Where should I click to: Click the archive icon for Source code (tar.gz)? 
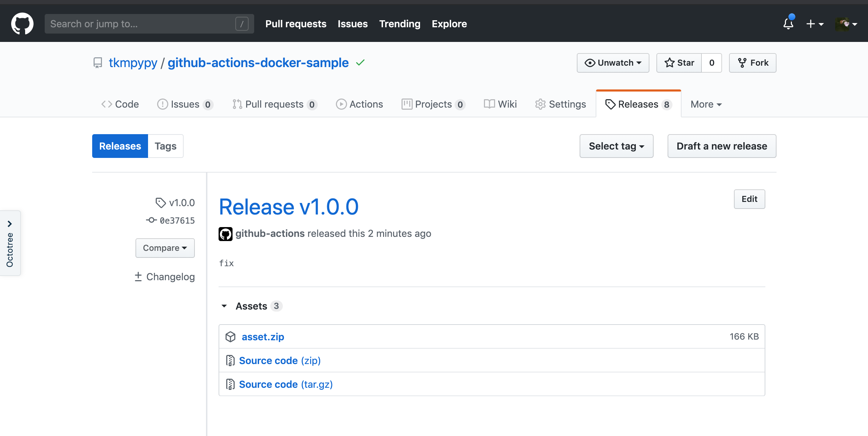230,384
